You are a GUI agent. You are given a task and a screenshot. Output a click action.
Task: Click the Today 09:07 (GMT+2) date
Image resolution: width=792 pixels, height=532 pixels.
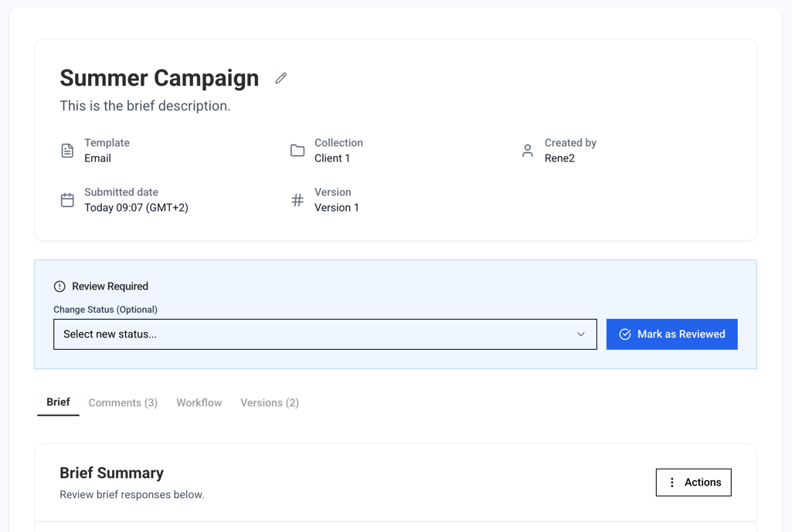(x=136, y=208)
